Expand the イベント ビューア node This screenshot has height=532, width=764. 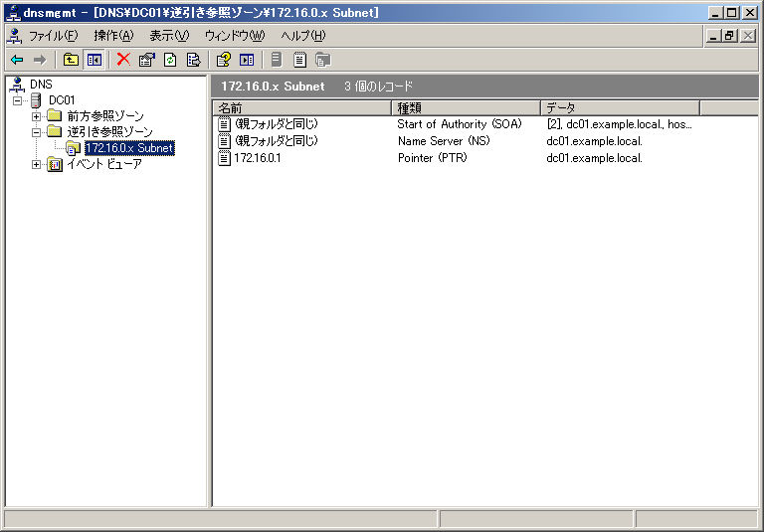click(37, 164)
